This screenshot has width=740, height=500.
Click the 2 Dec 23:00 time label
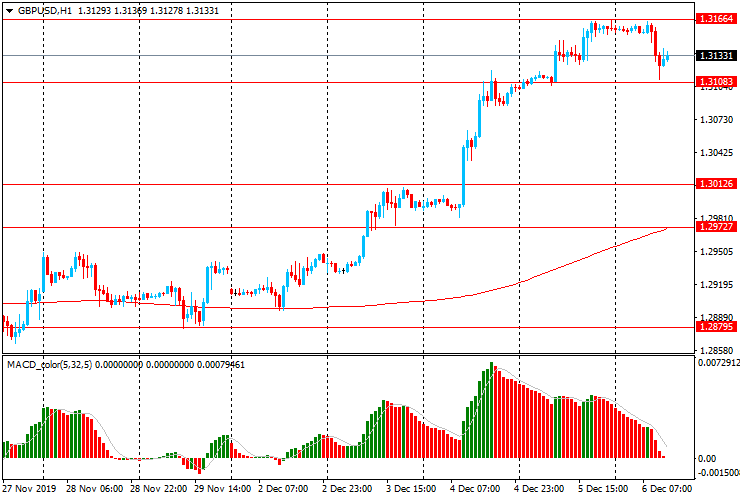coord(347,489)
